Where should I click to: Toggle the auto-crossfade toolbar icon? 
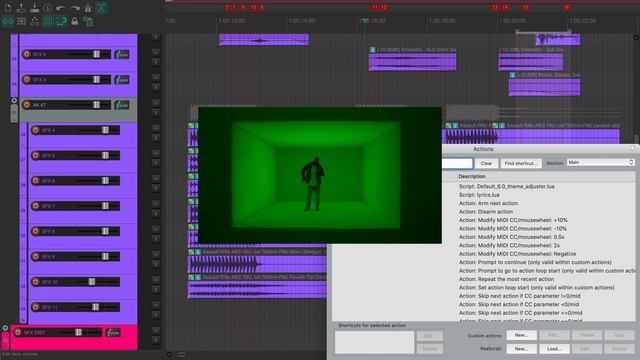click(101, 8)
